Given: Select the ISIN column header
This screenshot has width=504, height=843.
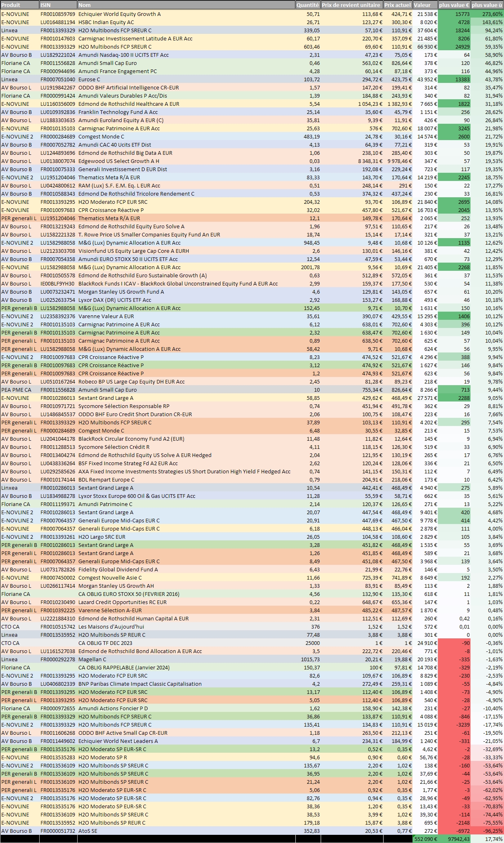Looking at the screenshot, I should coord(58,5).
